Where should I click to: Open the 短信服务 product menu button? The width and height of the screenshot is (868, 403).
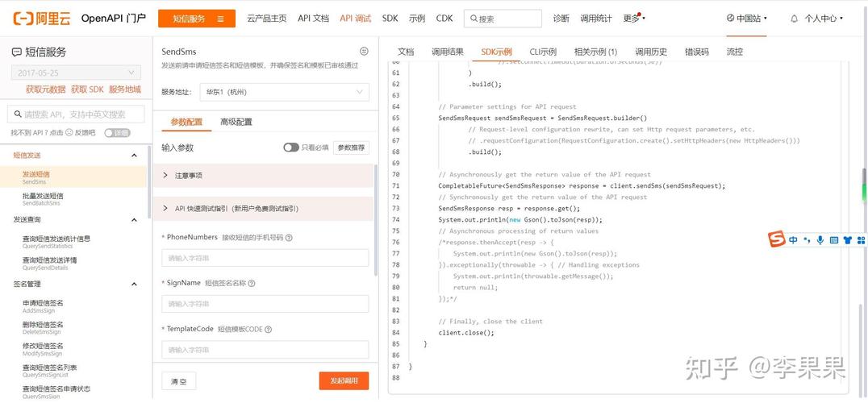pyautogui.click(x=197, y=19)
